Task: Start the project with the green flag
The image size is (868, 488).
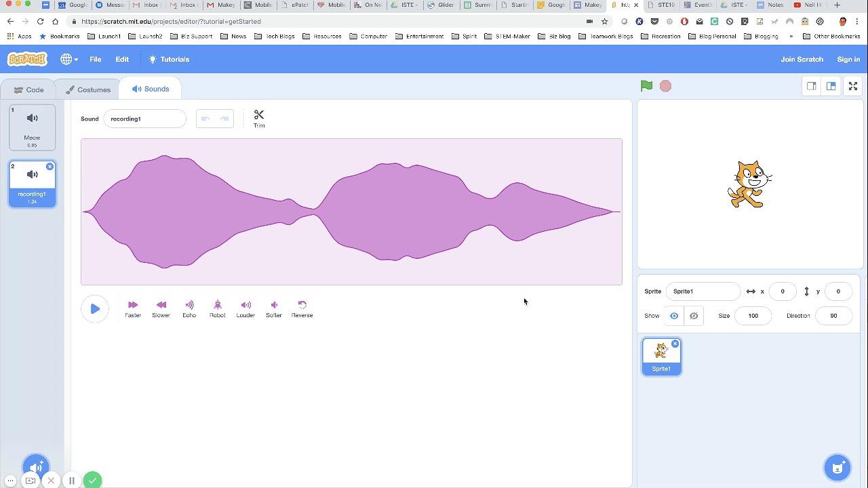Action: tap(646, 85)
